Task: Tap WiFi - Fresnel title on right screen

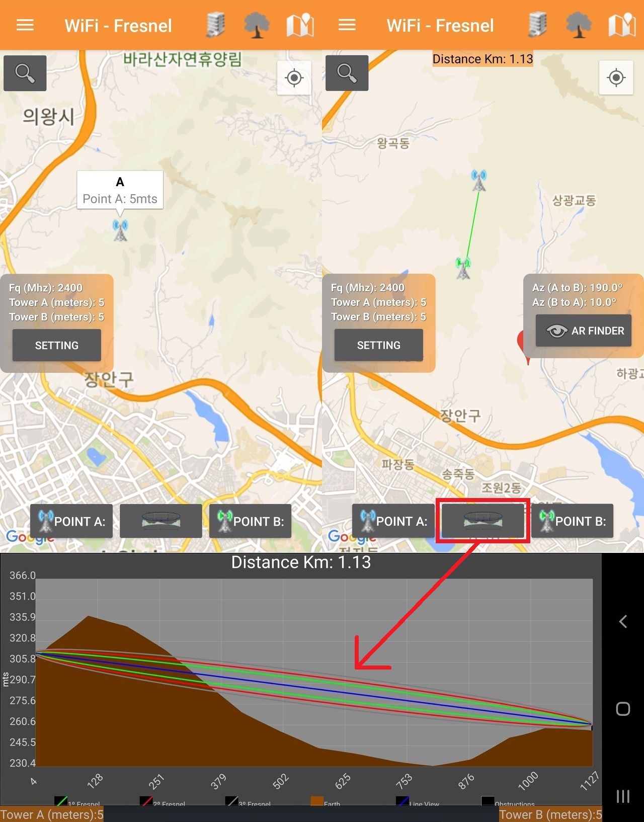Action: click(440, 26)
